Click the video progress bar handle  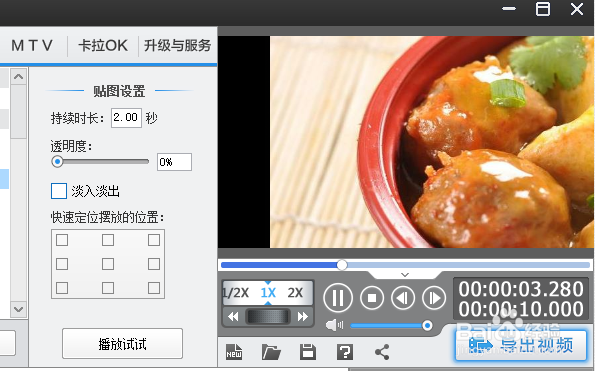pyautogui.click(x=342, y=265)
